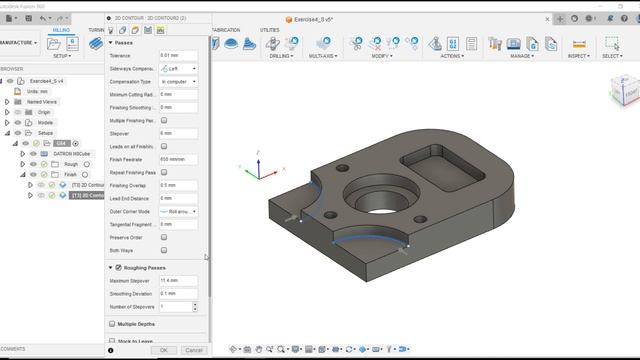Image resolution: width=640 pixels, height=360 pixels.
Task: Disable the Roughing Passes checkbox
Action: pos(118,268)
